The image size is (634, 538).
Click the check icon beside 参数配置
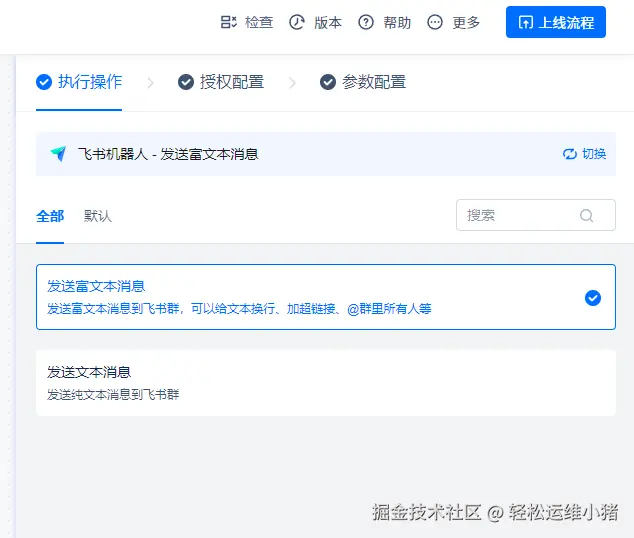point(328,82)
